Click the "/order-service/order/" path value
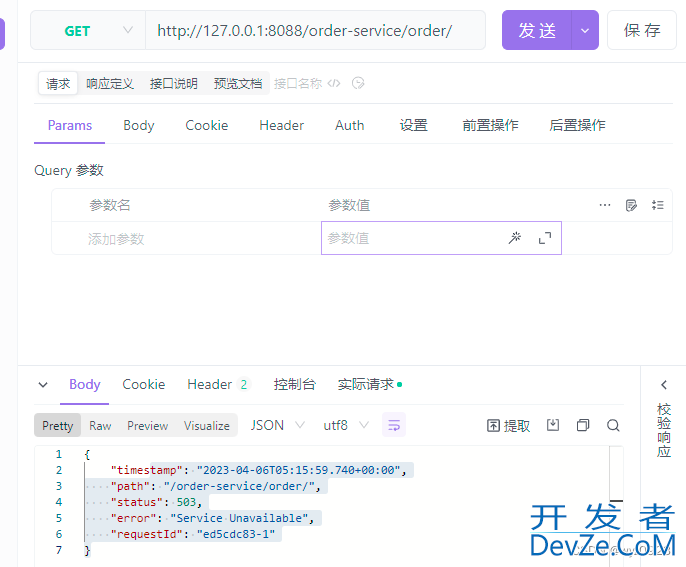Viewport: 686px width, 567px height. click(x=239, y=486)
